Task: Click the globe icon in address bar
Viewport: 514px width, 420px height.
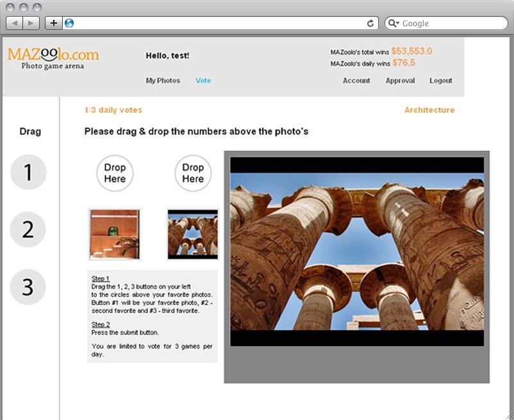Action: pos(69,23)
